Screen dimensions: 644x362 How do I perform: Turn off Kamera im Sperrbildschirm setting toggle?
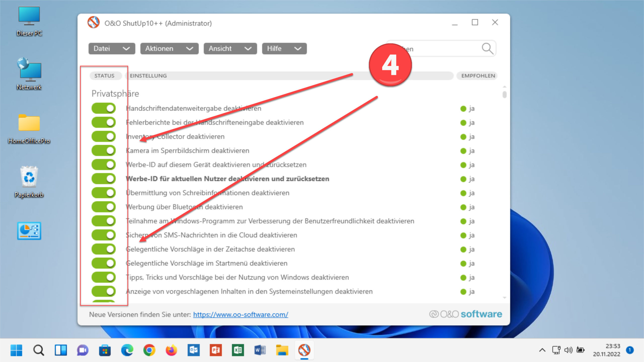point(103,151)
